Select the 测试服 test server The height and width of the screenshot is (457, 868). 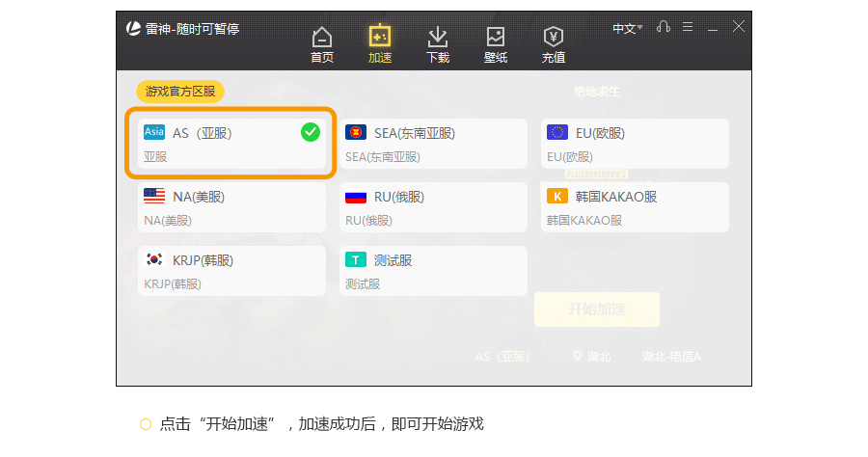pos(433,271)
